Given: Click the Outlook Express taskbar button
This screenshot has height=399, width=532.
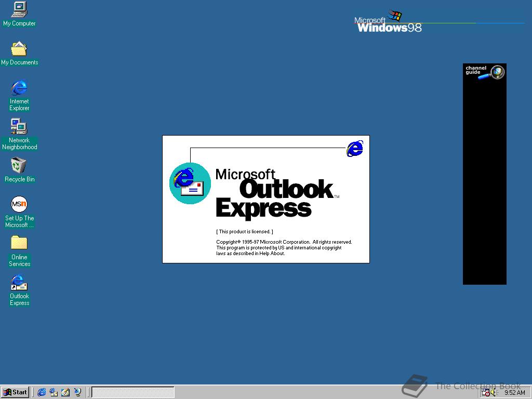Looking at the screenshot, I should pos(133,392).
